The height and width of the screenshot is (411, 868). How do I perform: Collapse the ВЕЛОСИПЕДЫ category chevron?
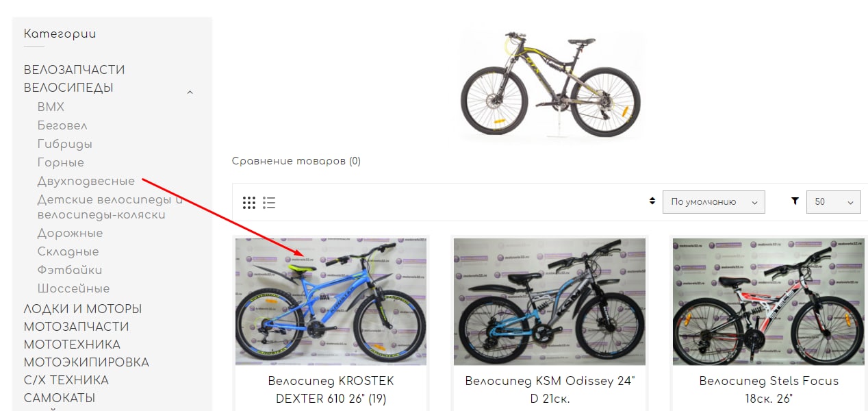[x=190, y=92]
